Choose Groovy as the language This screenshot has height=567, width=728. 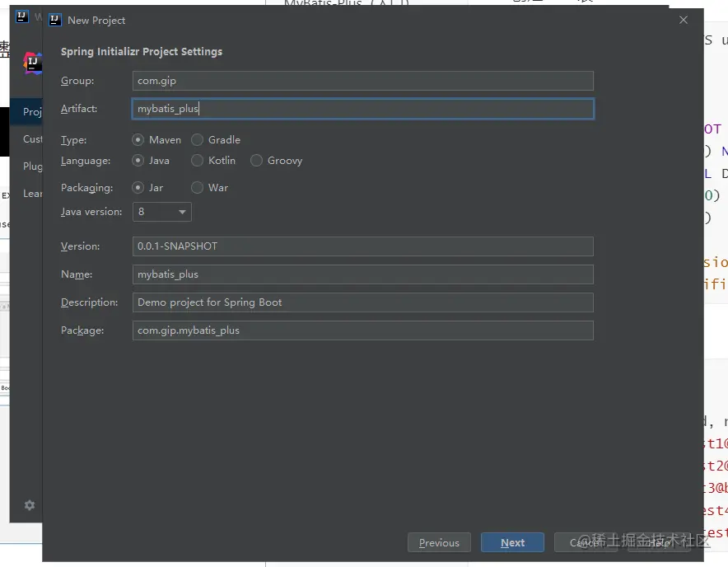(276, 161)
